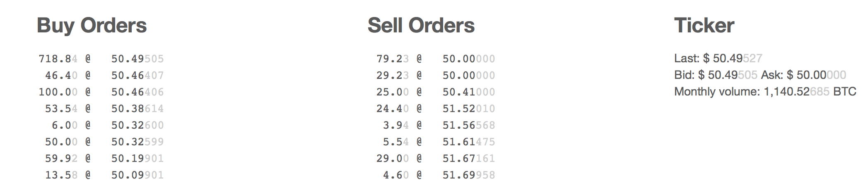The height and width of the screenshot is (186, 868).
Task: Select buy order 6.00 at 50.32600
Action: 108,125
